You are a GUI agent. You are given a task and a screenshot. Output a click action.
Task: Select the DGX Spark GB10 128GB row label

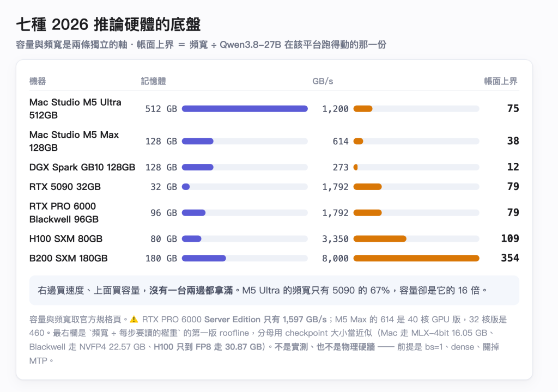click(x=82, y=167)
